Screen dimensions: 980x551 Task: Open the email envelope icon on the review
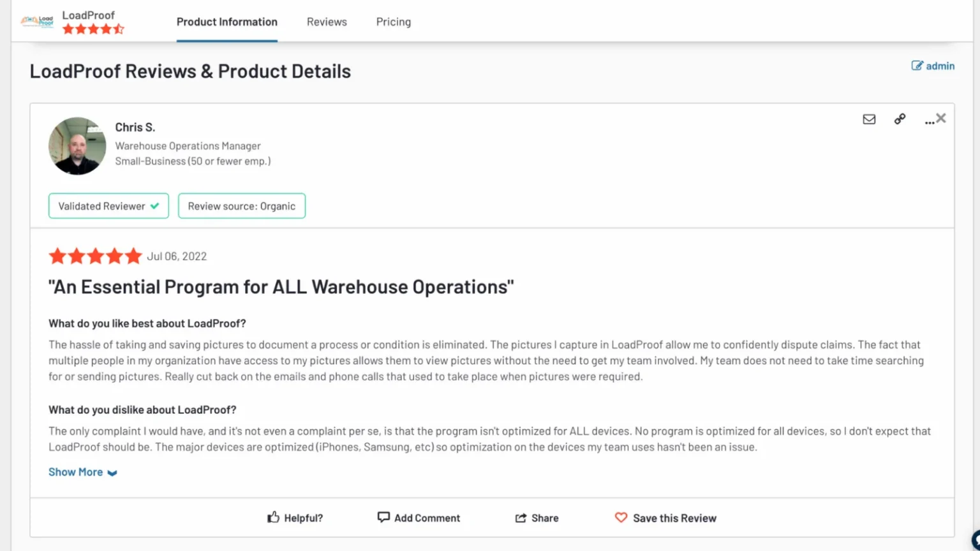click(x=869, y=119)
